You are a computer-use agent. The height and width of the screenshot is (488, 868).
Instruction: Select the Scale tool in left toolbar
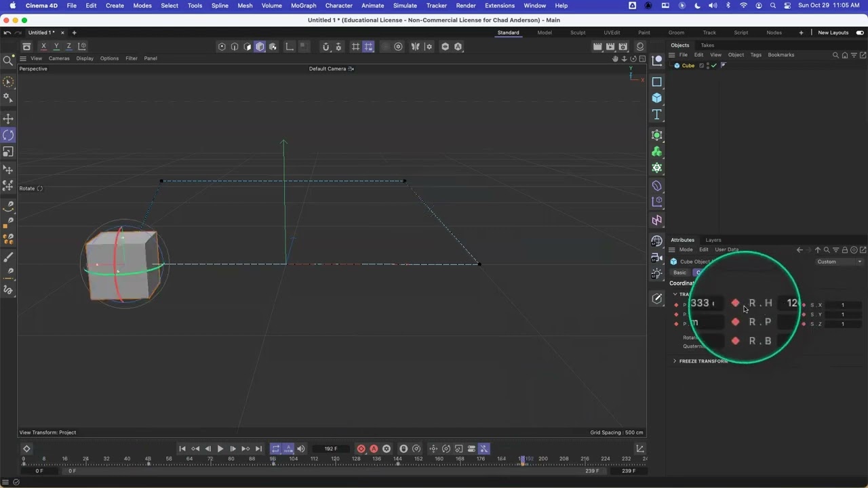pyautogui.click(x=8, y=152)
